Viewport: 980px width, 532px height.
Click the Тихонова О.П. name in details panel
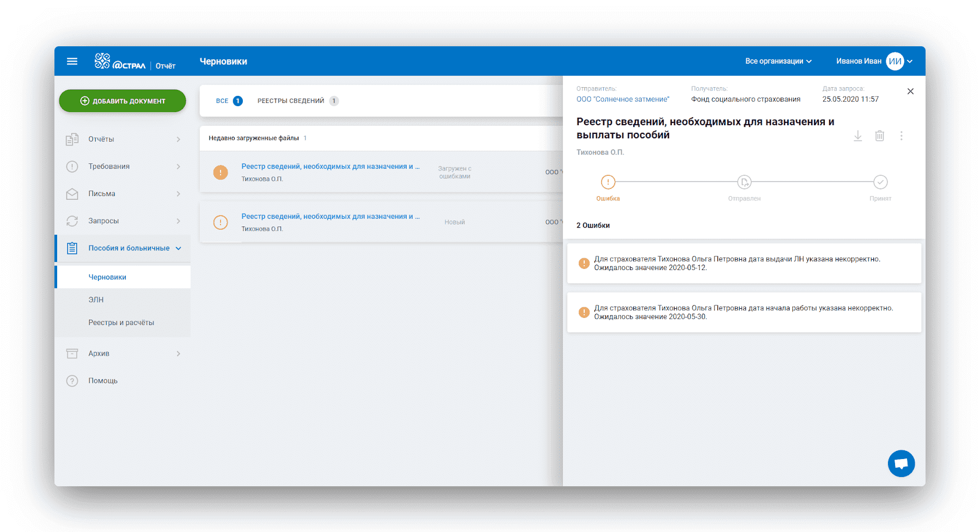click(x=600, y=152)
